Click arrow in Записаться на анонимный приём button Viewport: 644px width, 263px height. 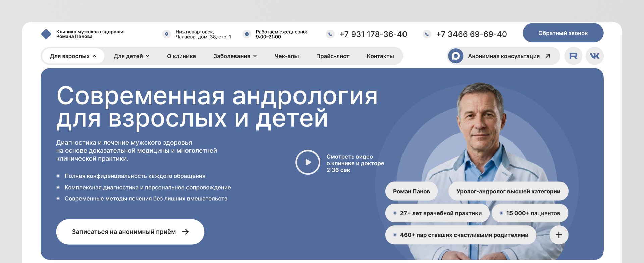185,232
